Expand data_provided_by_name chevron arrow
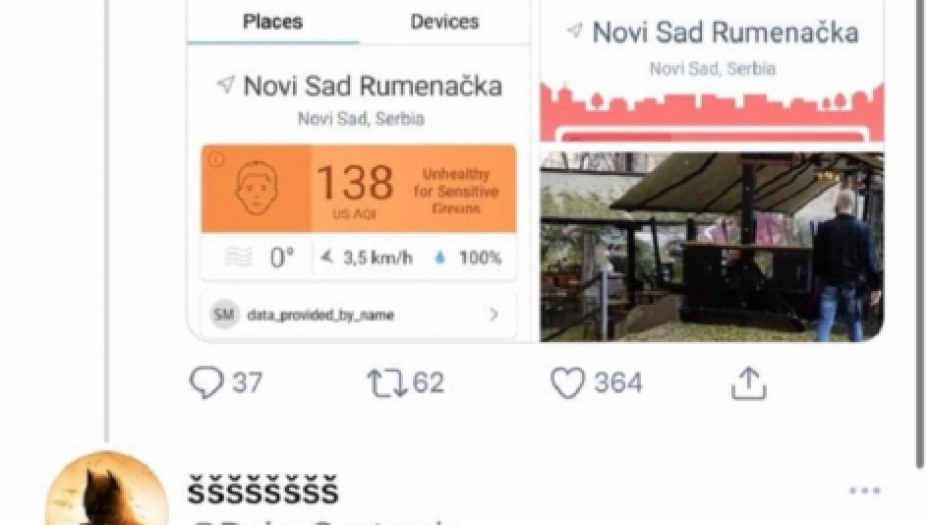The image size is (930, 525). pyautogui.click(x=493, y=314)
